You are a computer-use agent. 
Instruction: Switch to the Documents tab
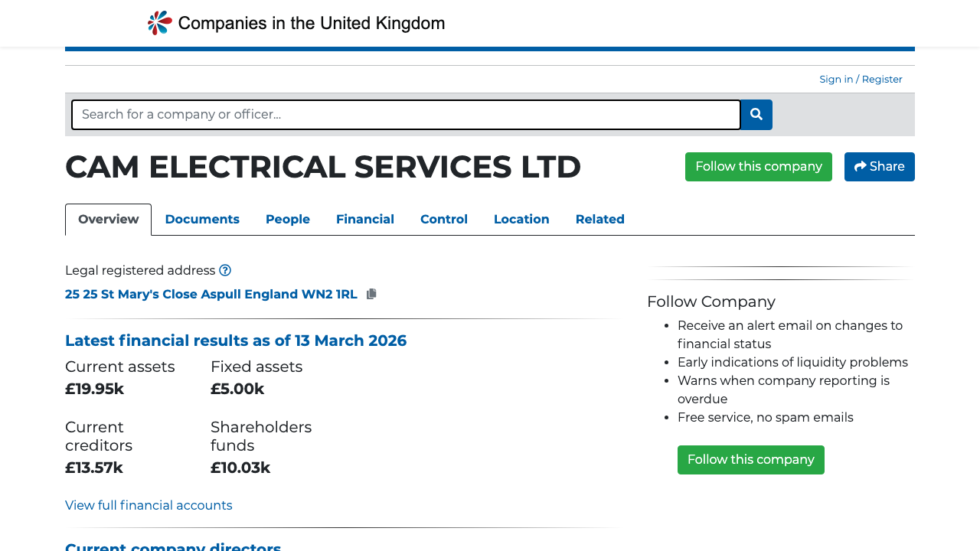click(202, 220)
